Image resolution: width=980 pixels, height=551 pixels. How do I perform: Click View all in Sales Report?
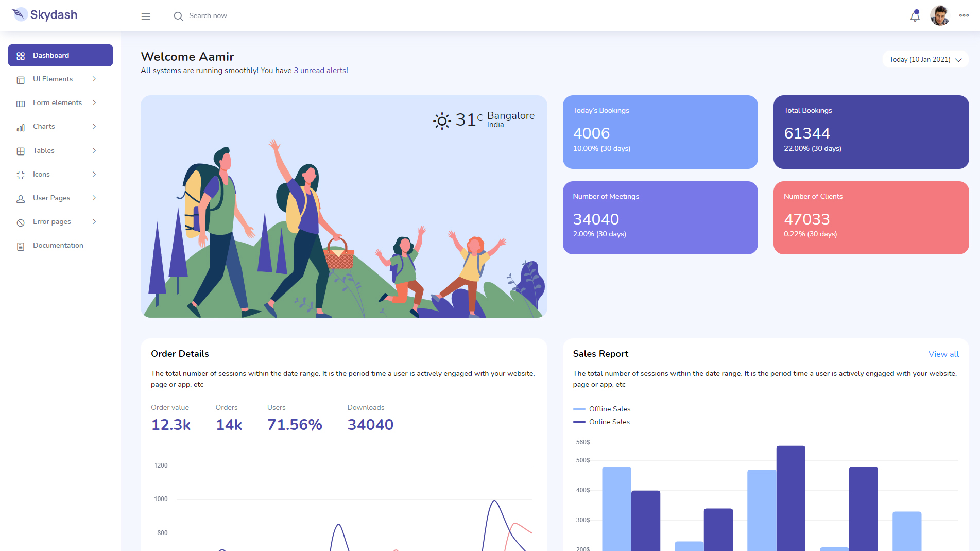coord(943,354)
